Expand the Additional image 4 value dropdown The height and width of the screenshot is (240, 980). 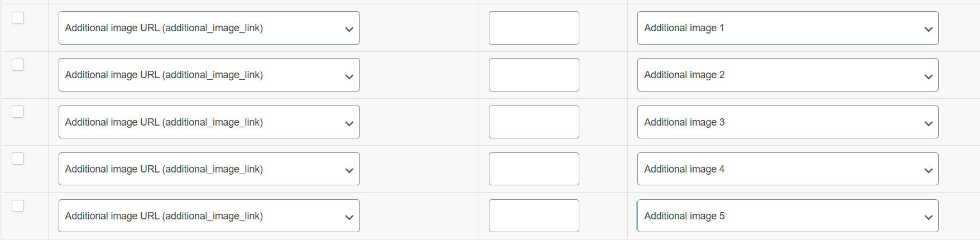[x=787, y=169]
